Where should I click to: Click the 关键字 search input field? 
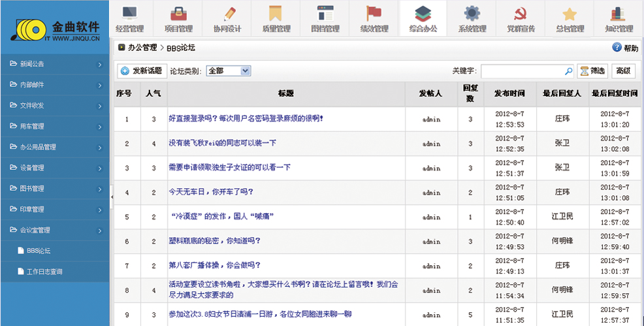coord(521,71)
